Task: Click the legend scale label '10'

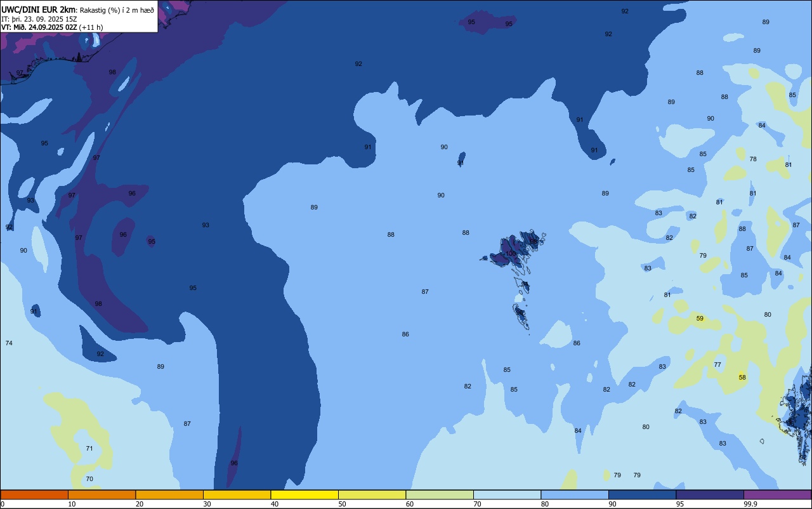Action: click(x=72, y=504)
